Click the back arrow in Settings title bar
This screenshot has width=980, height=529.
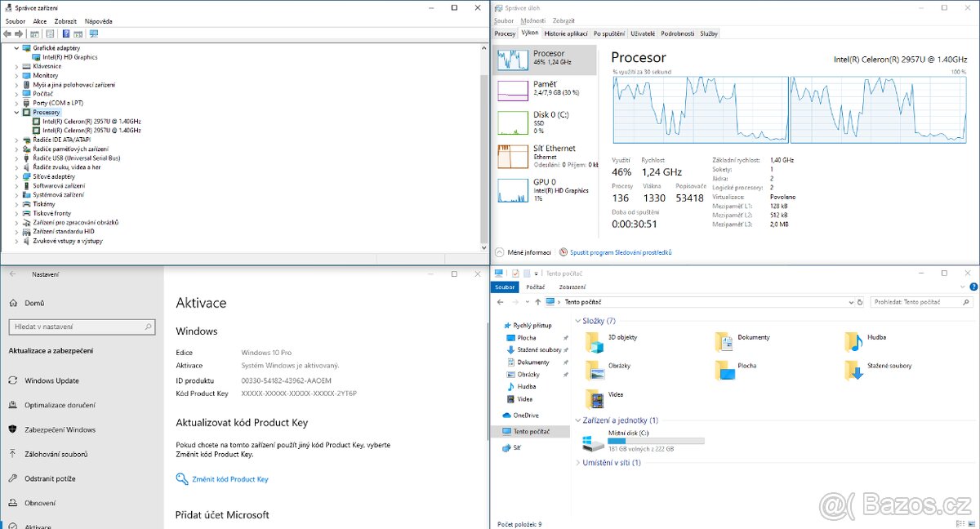tap(12, 274)
